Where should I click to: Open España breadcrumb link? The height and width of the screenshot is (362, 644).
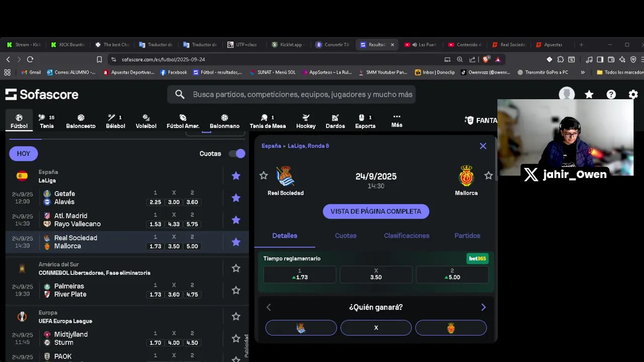click(x=271, y=146)
